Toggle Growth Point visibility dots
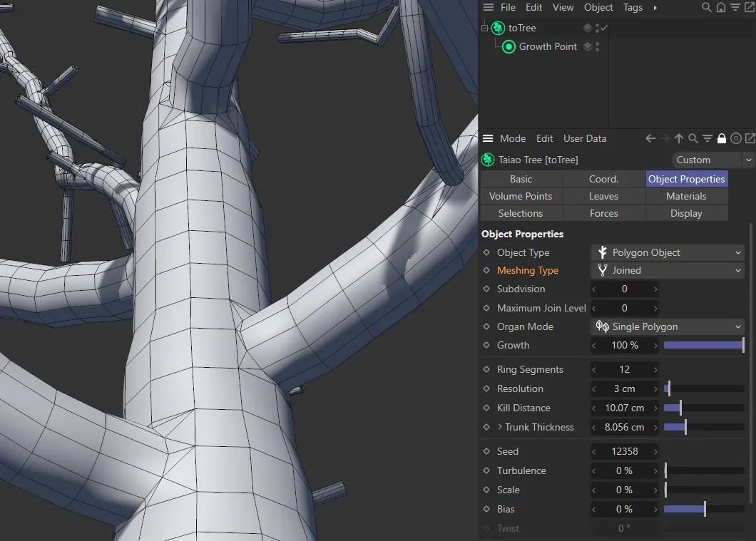The width and height of the screenshot is (756, 541). (x=597, y=46)
